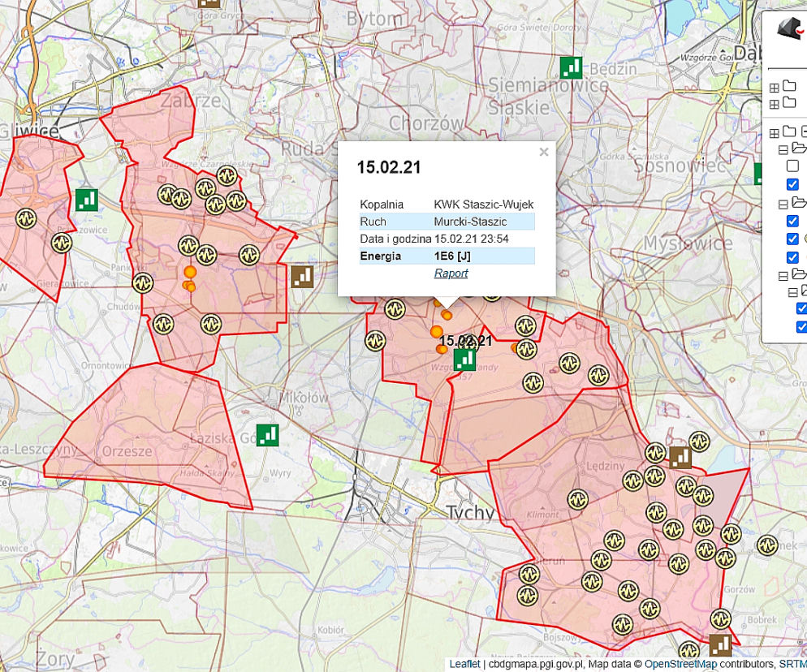
Task: Click lower seismic marker of Bieruń pair
Action: point(527,596)
